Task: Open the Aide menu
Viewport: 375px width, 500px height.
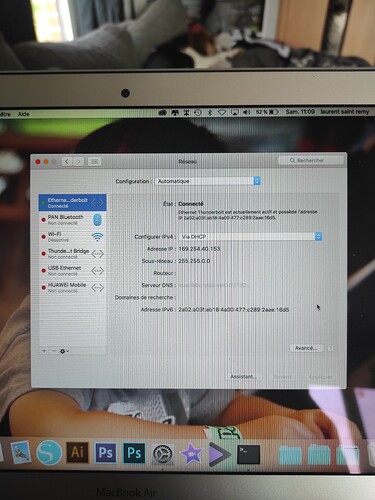Action: click(23, 114)
